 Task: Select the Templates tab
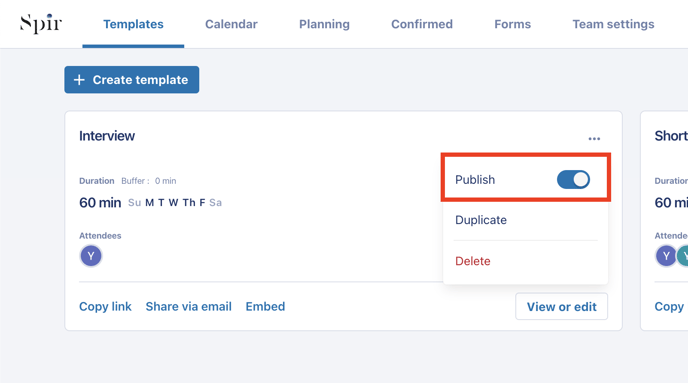pos(133,24)
